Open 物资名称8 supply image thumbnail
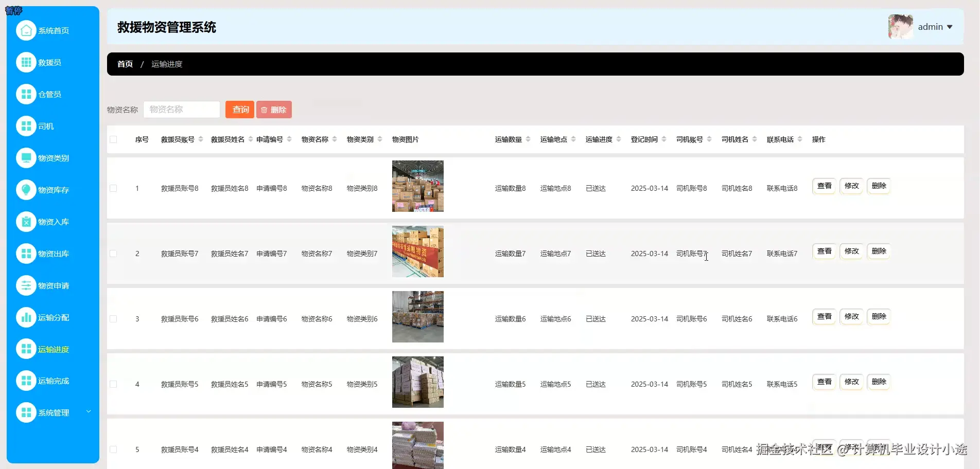This screenshot has width=980, height=469. [418, 186]
